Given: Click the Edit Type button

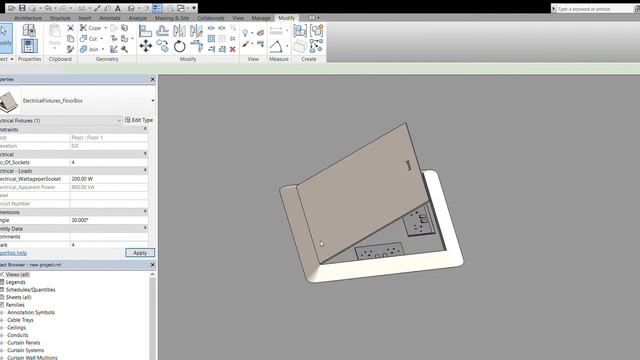Looking at the screenshot, I should [x=139, y=120].
